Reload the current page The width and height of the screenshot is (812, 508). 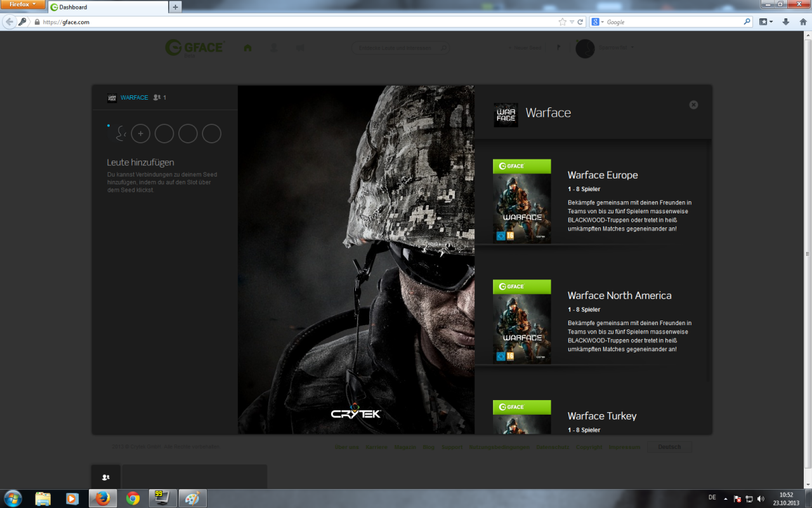580,22
